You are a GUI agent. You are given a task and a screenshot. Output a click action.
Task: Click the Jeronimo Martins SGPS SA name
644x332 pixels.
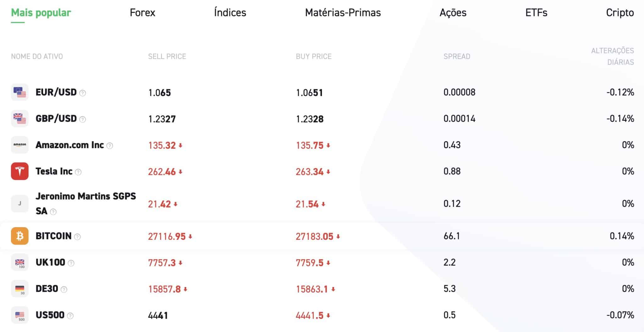[x=86, y=203]
